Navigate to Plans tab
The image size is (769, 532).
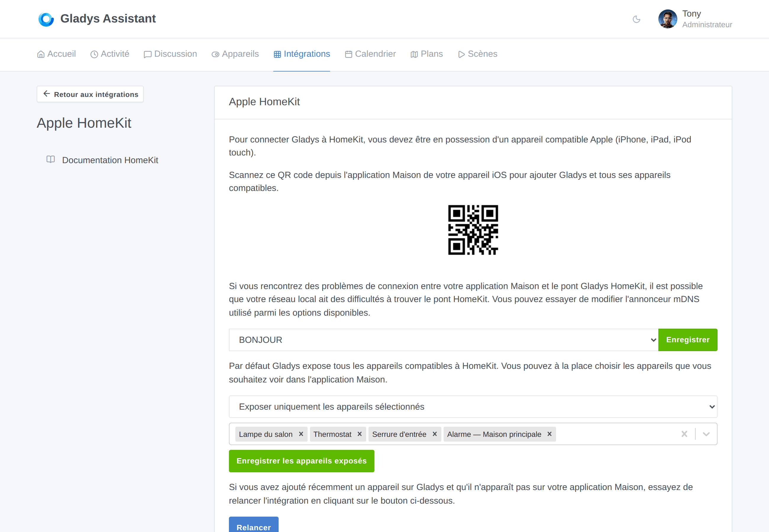pyautogui.click(x=426, y=54)
